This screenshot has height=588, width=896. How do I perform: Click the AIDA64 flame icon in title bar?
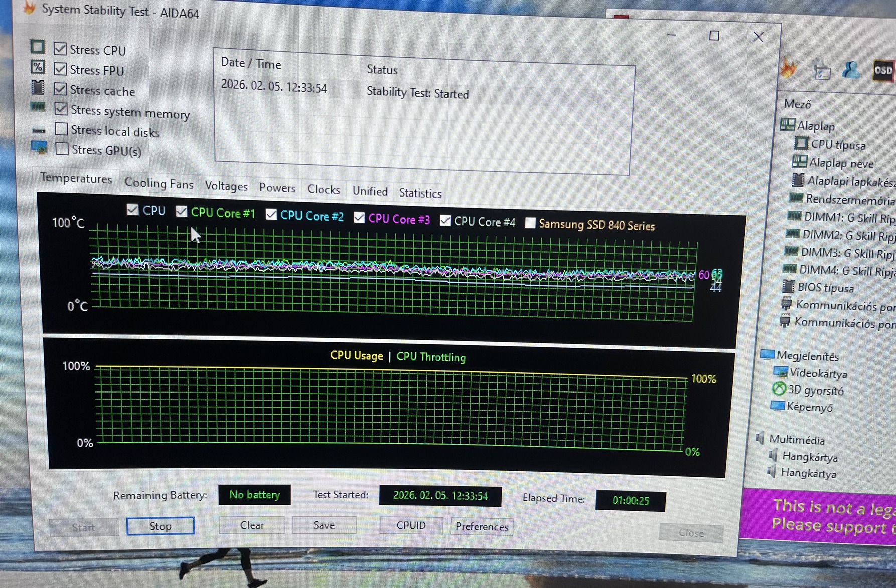click(29, 7)
